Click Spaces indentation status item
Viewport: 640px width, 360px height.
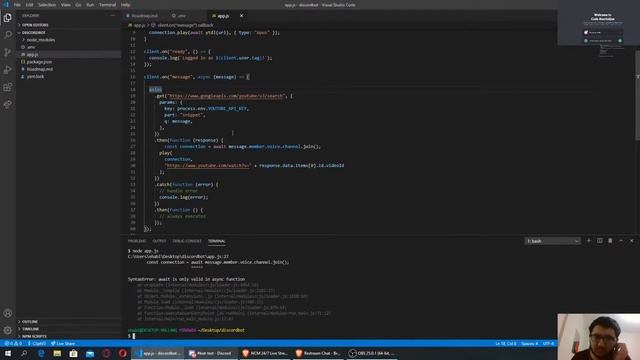(529, 344)
